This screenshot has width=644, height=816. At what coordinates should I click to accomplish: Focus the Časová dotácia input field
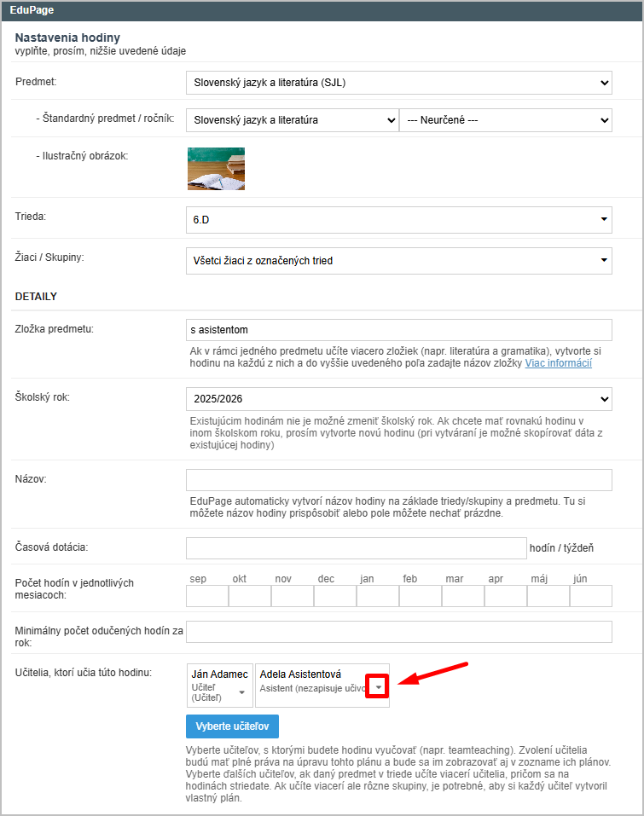356,547
